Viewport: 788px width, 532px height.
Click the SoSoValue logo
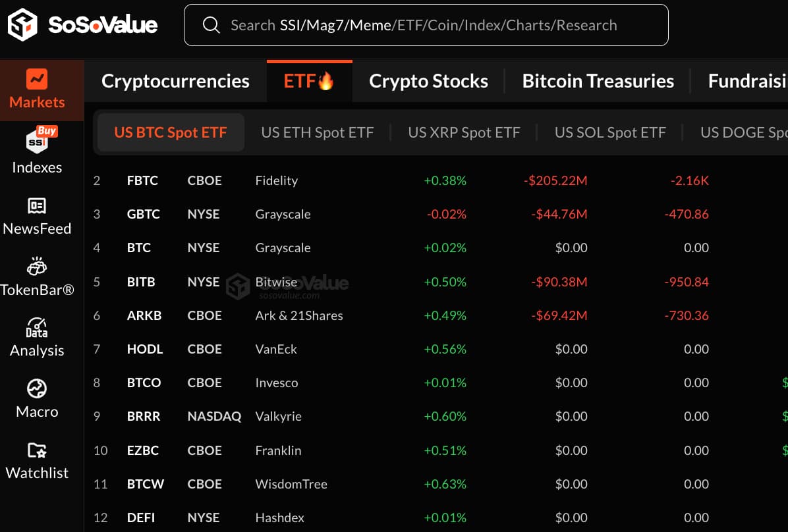point(82,24)
